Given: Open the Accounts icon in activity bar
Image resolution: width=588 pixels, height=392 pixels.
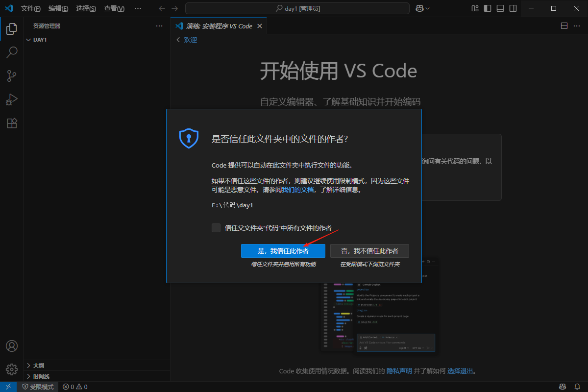Looking at the screenshot, I should [12, 346].
